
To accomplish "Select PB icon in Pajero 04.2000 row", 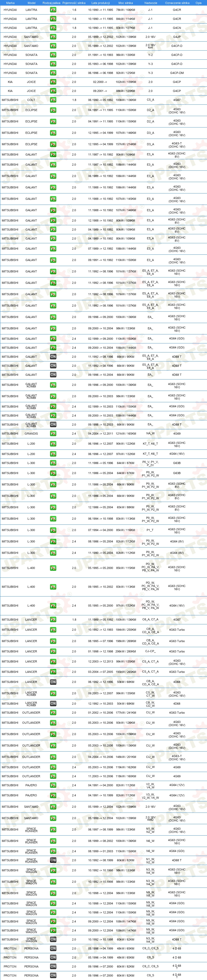I will (x=53, y=785).
